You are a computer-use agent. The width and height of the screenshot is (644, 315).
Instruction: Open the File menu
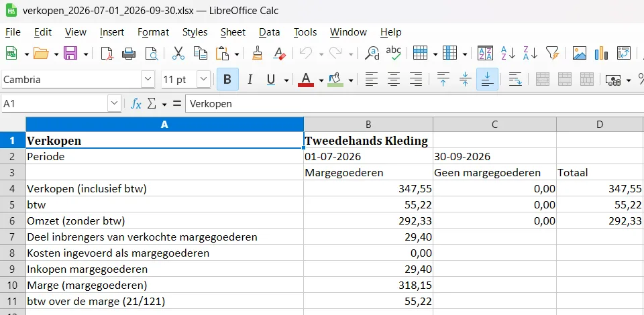(x=13, y=32)
